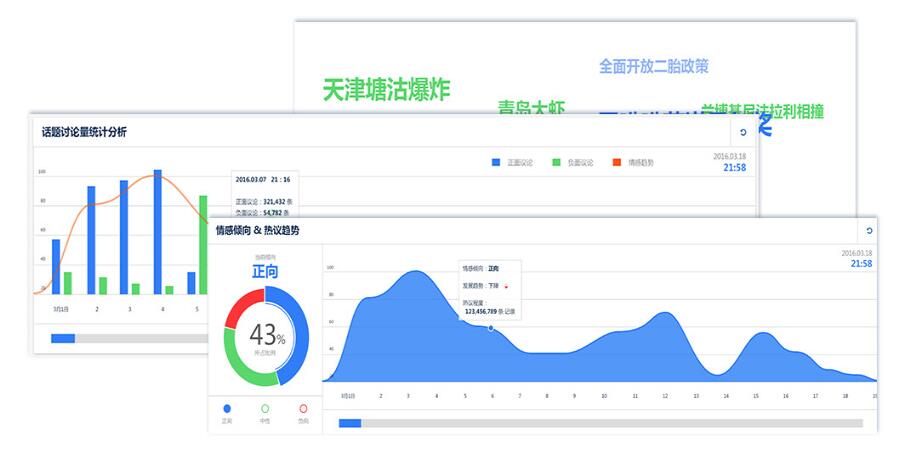907x453 pixels.
Task: Click the 21:58 time in the bar chart panel
Action: [735, 168]
